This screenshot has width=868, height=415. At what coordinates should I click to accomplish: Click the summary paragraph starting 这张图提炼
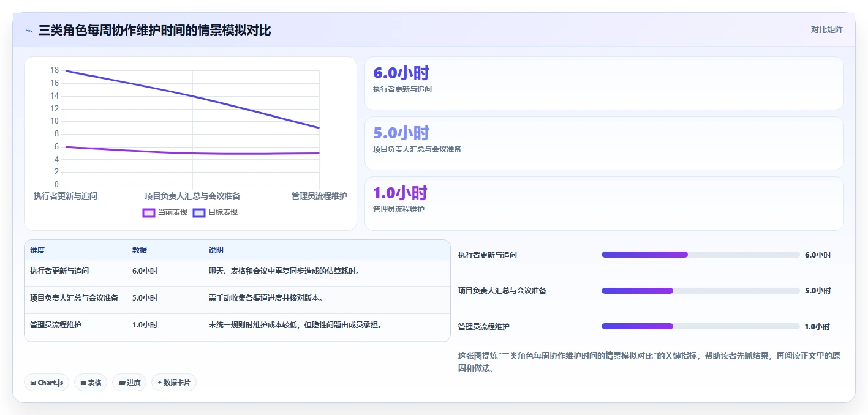click(649, 362)
